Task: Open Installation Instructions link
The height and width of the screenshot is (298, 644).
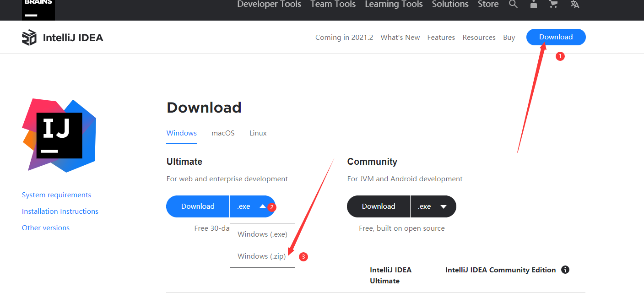Action: click(60, 211)
